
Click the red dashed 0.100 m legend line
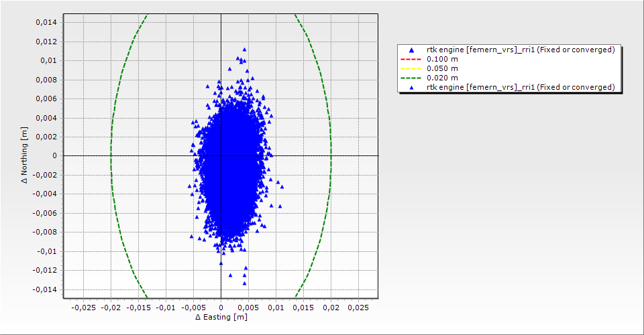click(411, 59)
